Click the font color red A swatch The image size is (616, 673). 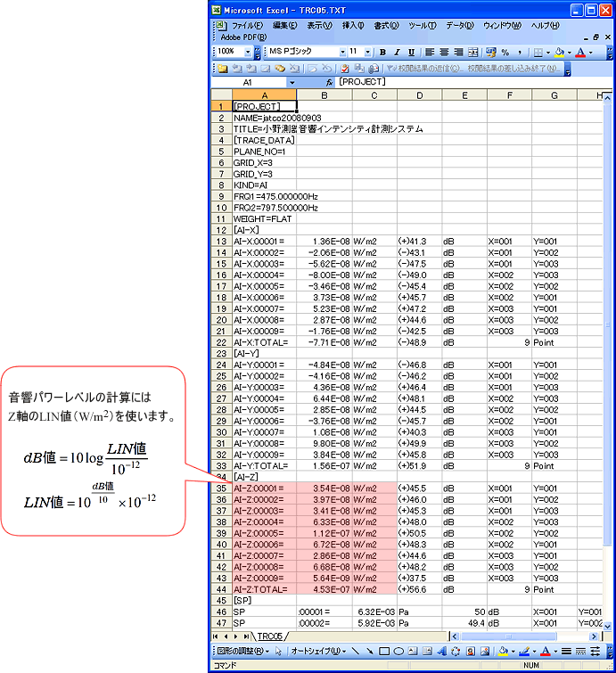[x=579, y=53]
